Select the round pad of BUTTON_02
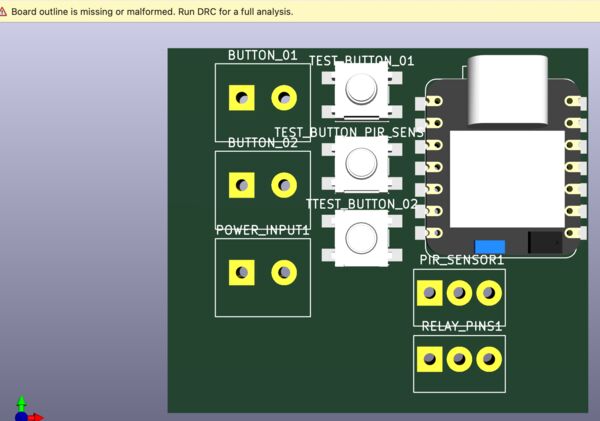The width and height of the screenshot is (600, 421). [x=284, y=185]
